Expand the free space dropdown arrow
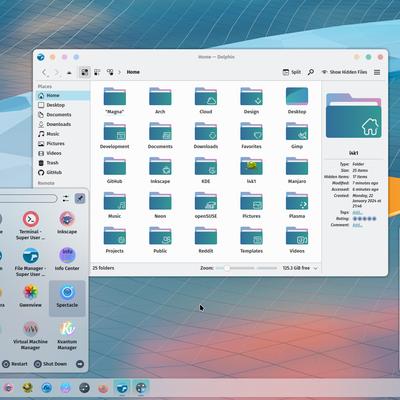The image size is (400, 400). pos(315,268)
